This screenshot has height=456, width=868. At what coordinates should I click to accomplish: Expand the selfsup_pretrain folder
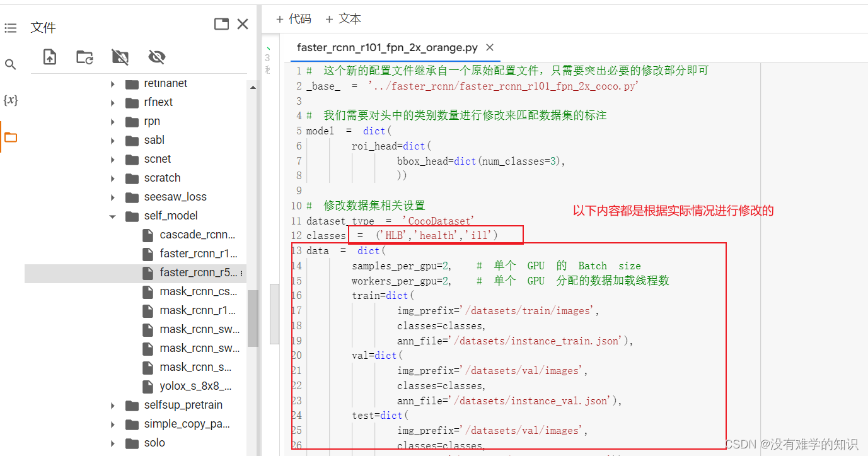113,406
